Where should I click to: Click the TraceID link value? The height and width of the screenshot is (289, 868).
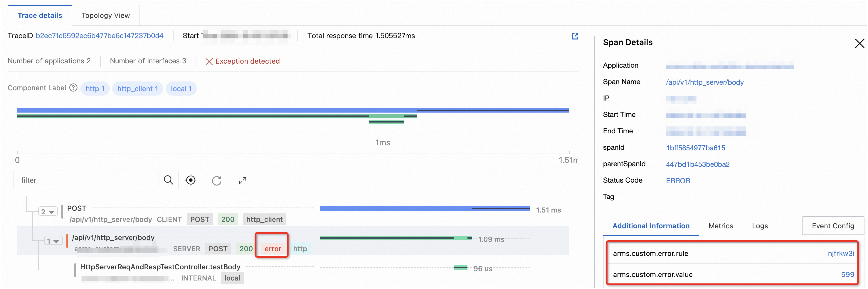[99, 36]
